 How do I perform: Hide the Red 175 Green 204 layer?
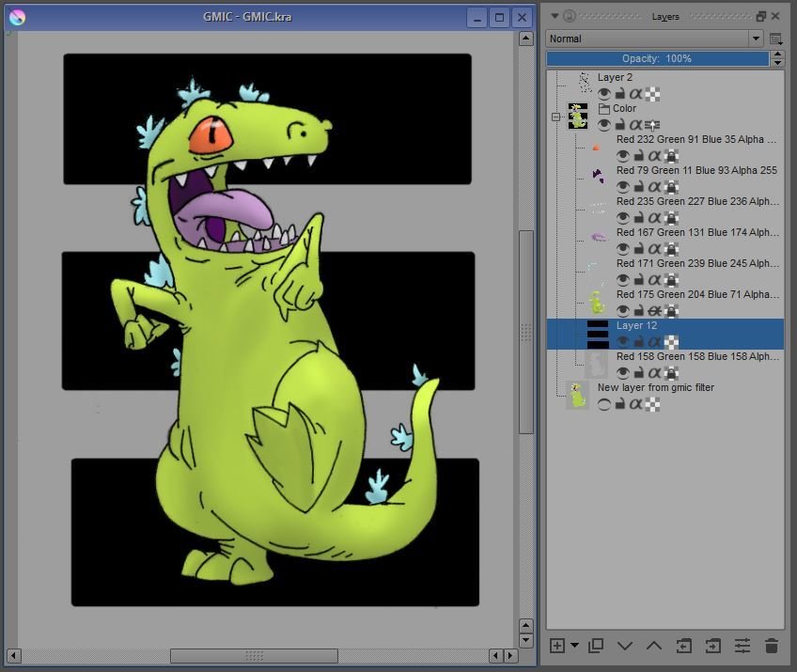click(622, 310)
